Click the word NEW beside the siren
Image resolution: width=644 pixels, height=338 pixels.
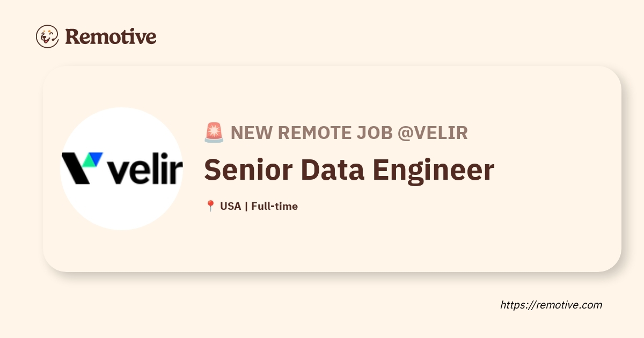[248, 133]
